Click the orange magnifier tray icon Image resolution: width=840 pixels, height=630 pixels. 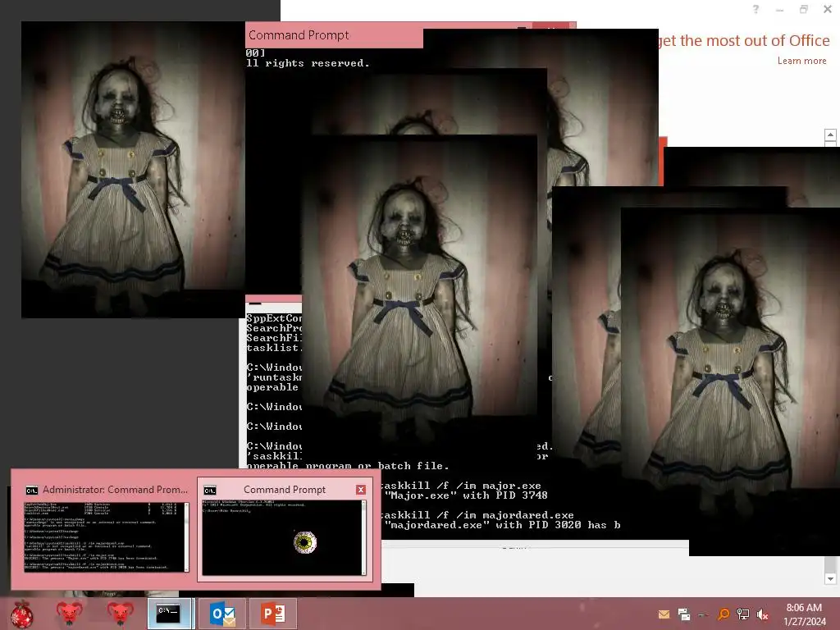(x=724, y=614)
